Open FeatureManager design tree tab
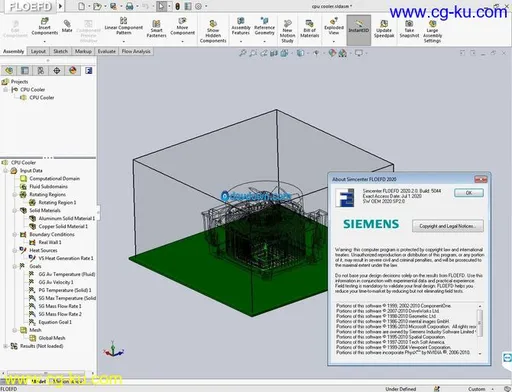512x392 pixels. (x=9, y=70)
